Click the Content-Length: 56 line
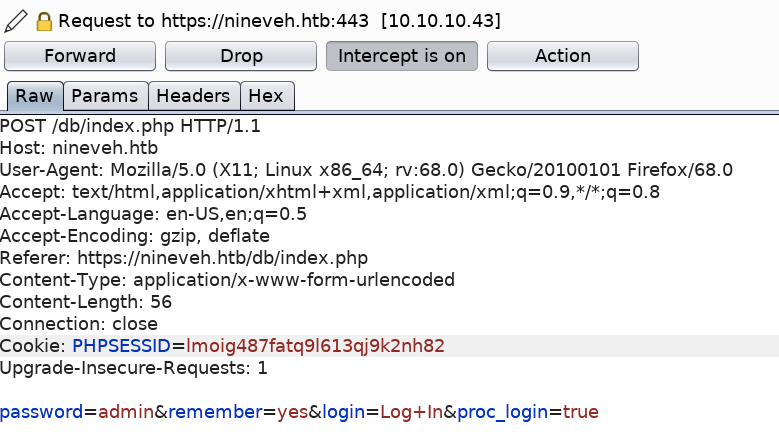Image resolution: width=779 pixels, height=445 pixels. pyautogui.click(x=86, y=302)
